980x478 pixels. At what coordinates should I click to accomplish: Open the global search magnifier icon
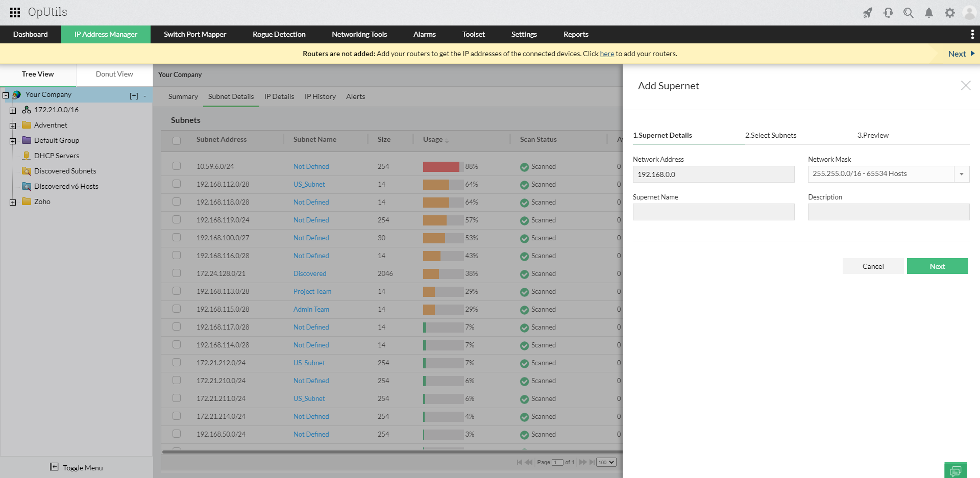point(909,13)
